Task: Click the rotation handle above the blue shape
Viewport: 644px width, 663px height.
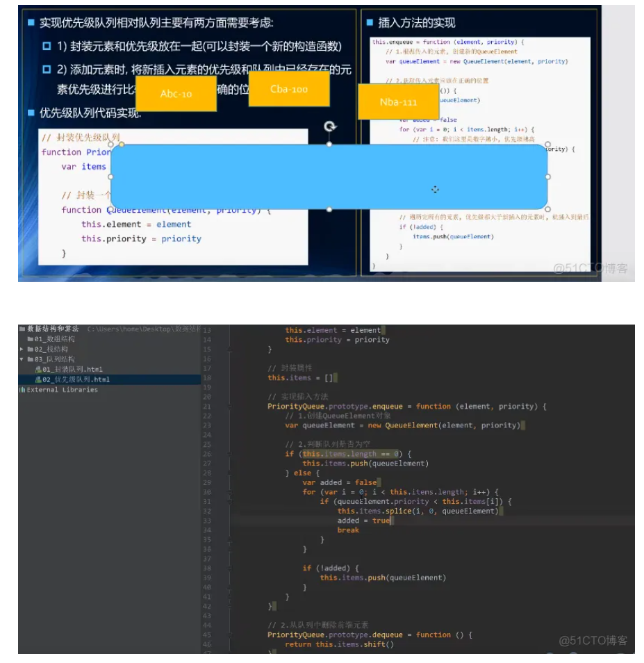Action: click(330, 126)
